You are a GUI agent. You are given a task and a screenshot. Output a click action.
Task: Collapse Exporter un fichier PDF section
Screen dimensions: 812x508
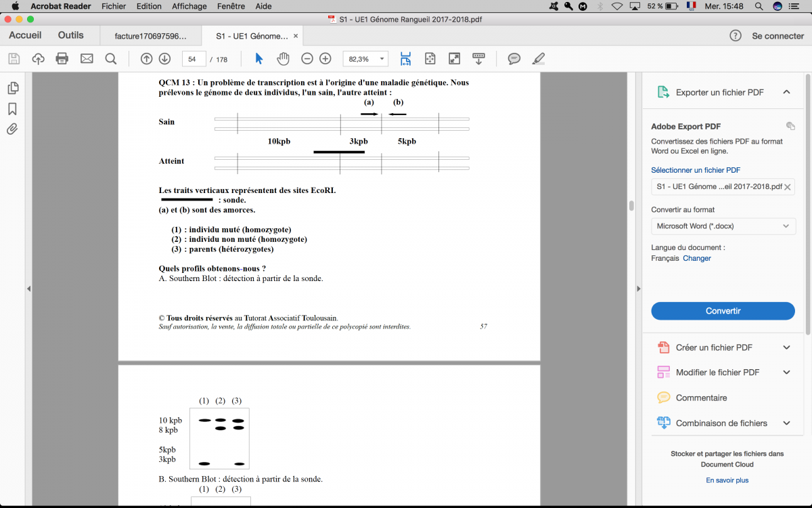786,92
